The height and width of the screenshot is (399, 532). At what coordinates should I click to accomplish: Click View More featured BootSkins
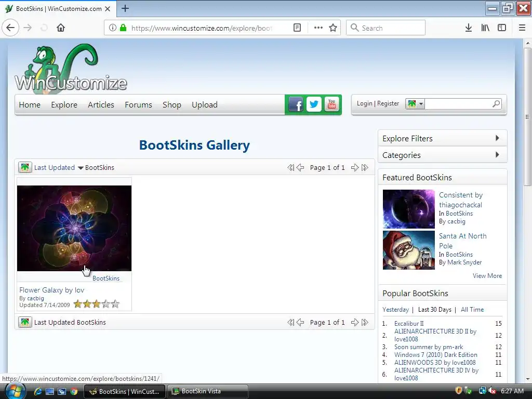[487, 276]
